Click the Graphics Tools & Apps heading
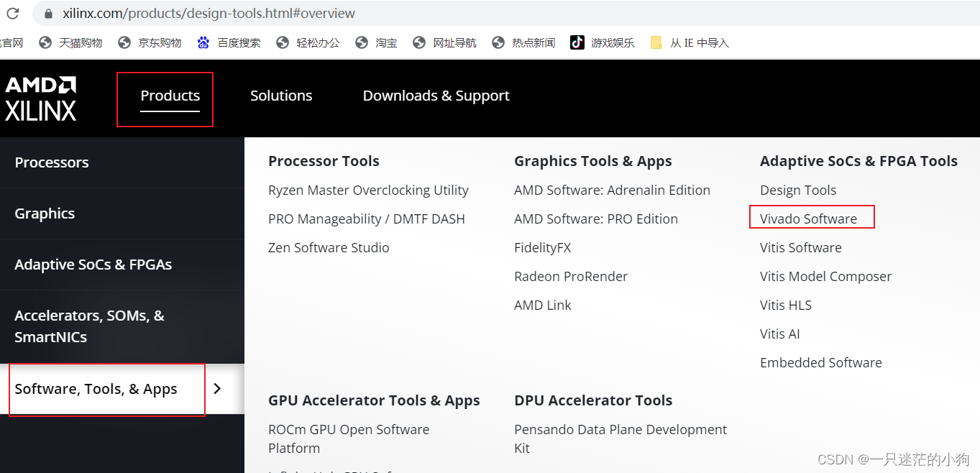Screen dimensions: 980x473 [x=593, y=161]
